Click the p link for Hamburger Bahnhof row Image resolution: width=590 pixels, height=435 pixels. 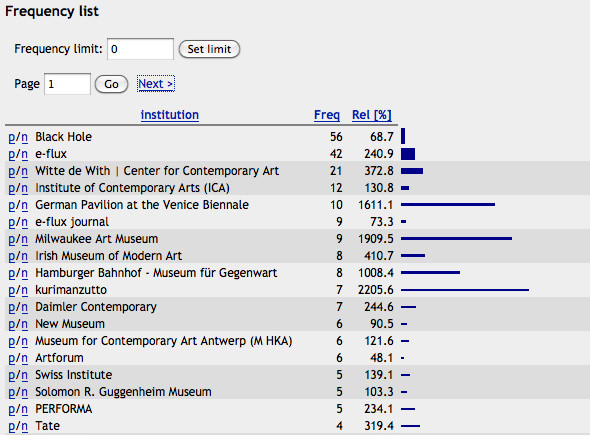(12, 273)
